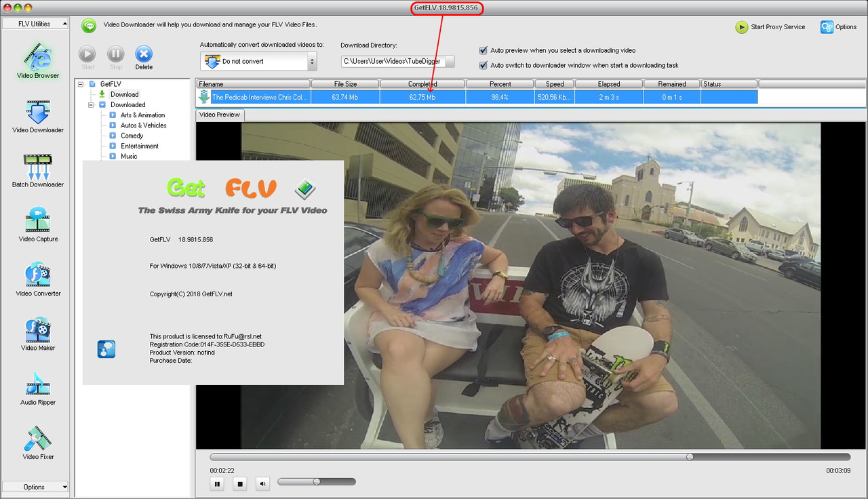Click the Stop download icon
Viewport: 868px width, 499px height.
116,54
